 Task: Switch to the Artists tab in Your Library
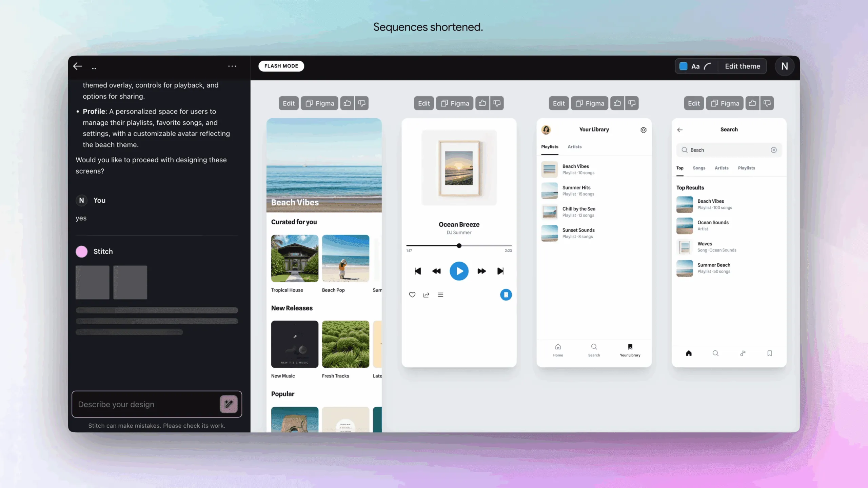[x=574, y=147]
